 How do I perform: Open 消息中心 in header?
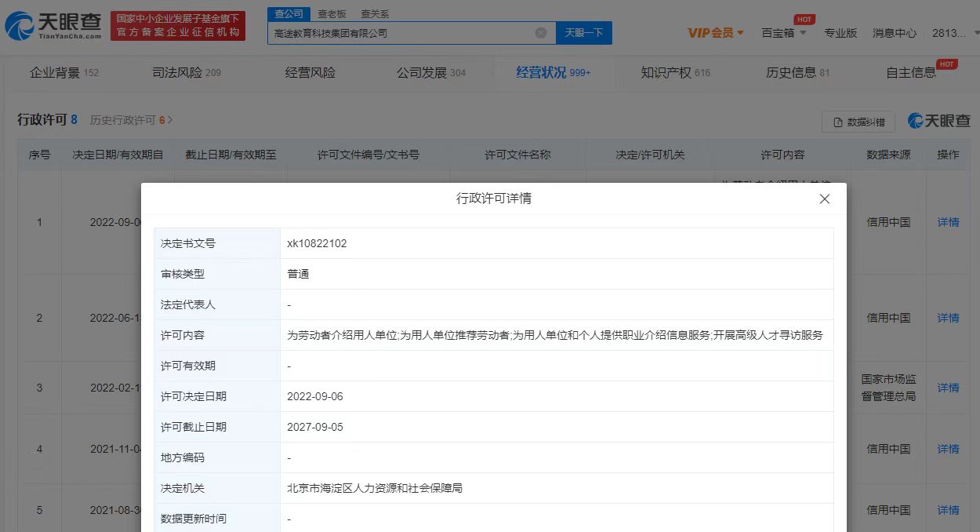click(895, 33)
